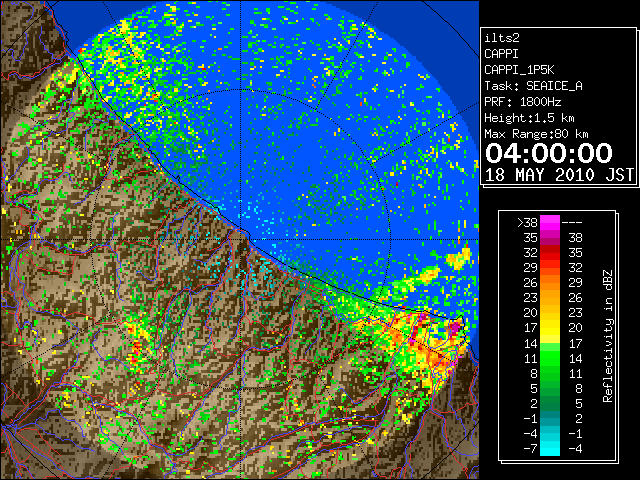Screen dimensions: 640x480
Task: Click the 'CAPPI_1P5K' product name
Action: (x=519, y=70)
